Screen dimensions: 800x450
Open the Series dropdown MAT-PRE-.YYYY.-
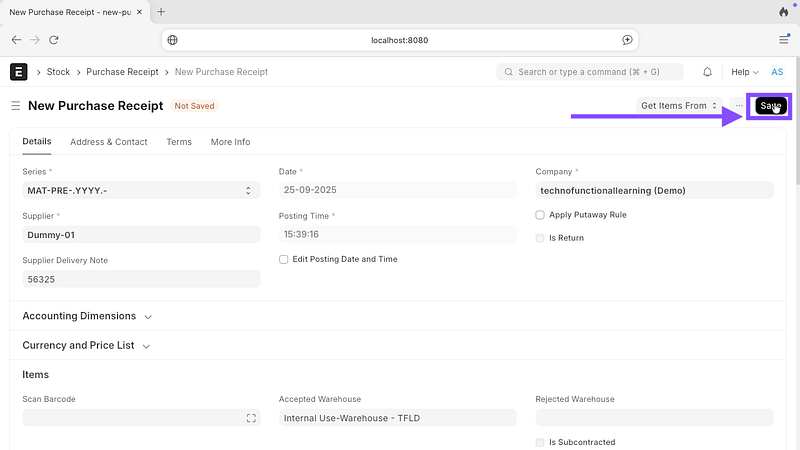141,190
